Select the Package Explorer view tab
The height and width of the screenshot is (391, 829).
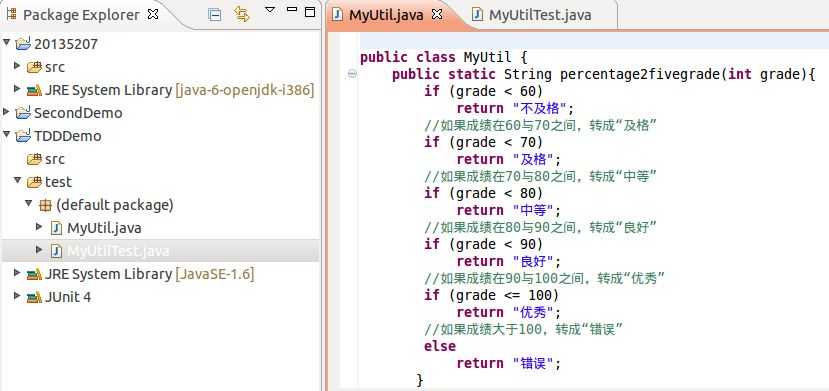pyautogui.click(x=81, y=15)
